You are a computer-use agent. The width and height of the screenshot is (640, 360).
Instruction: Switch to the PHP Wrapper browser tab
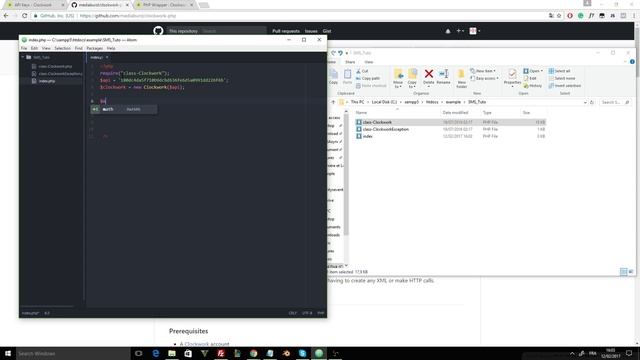164,5
